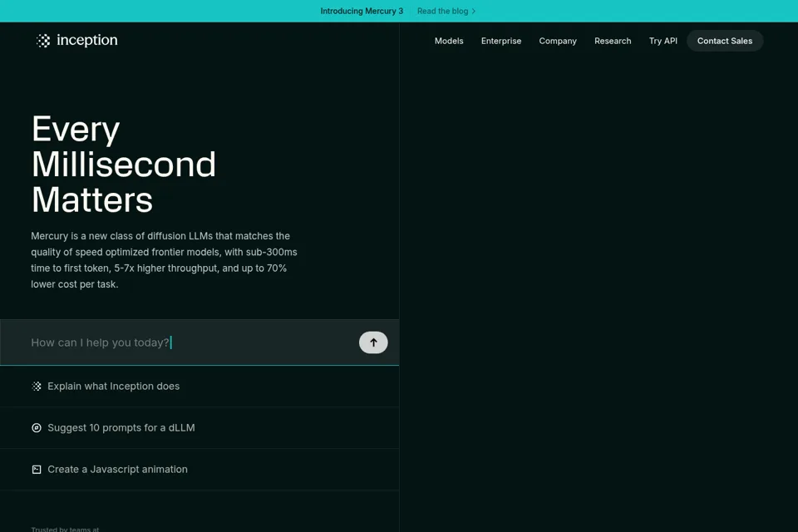Click the terminal icon beside Create a Javascript animation

(x=37, y=470)
